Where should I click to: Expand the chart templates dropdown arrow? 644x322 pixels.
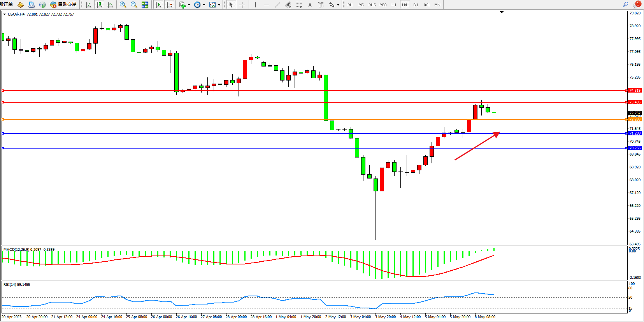[219, 5]
